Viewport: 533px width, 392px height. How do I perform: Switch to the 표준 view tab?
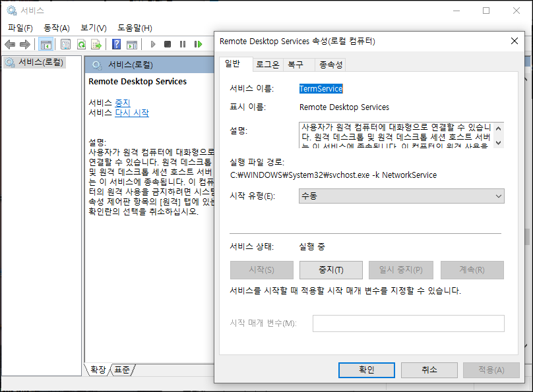(x=122, y=370)
